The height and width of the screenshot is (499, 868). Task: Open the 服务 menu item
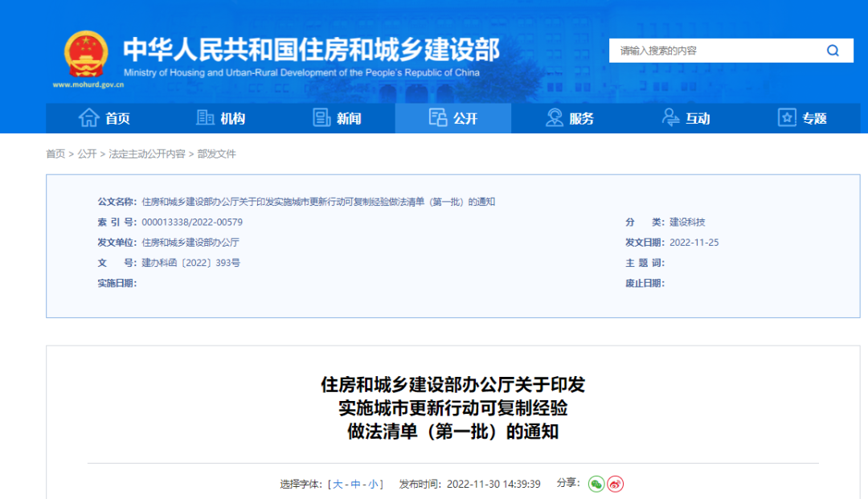[x=571, y=117]
